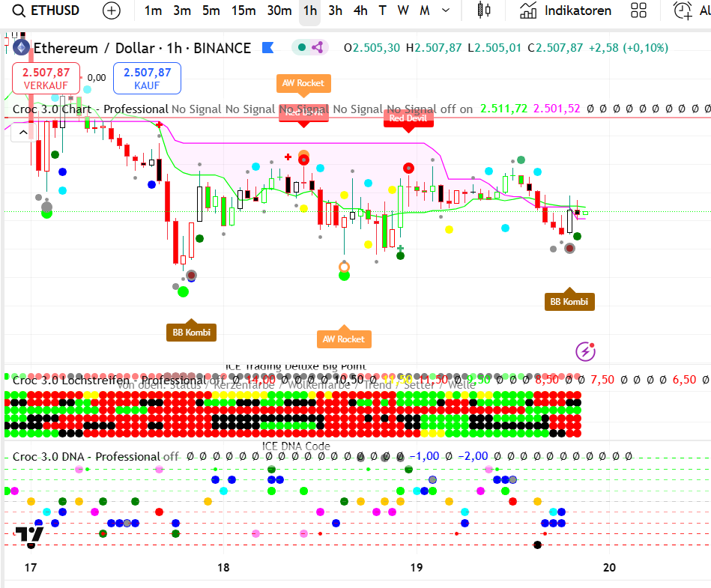Image resolution: width=711 pixels, height=588 pixels.
Task: Select the 4h timeframe
Action: coord(360,10)
